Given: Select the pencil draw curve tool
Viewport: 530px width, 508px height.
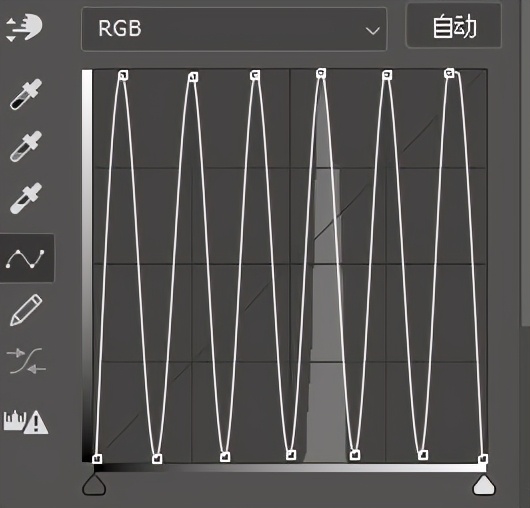Looking at the screenshot, I should (26, 310).
